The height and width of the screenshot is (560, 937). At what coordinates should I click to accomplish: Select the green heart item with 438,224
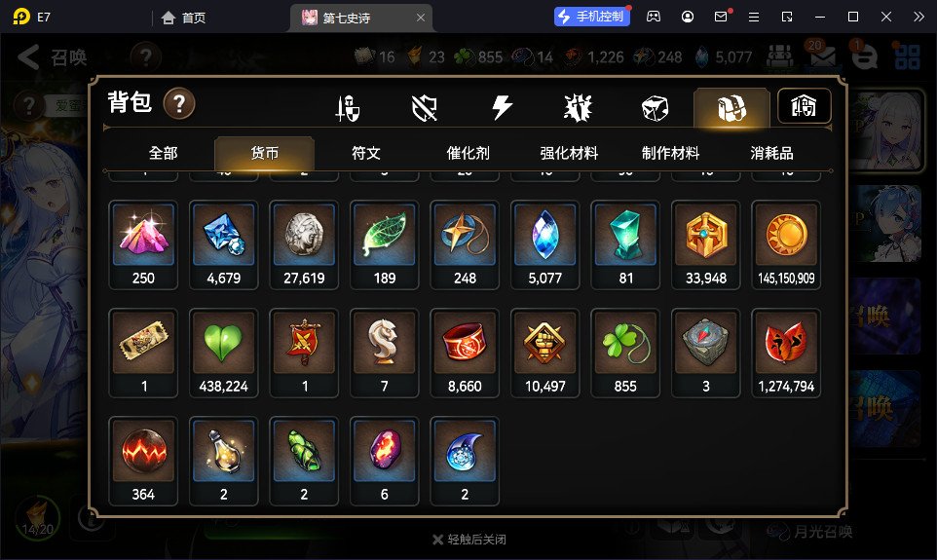point(223,354)
